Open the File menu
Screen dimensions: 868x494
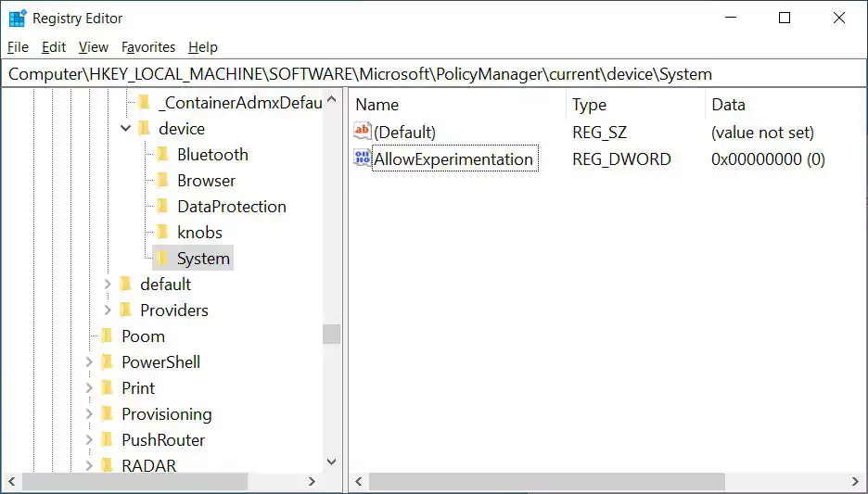[18, 47]
